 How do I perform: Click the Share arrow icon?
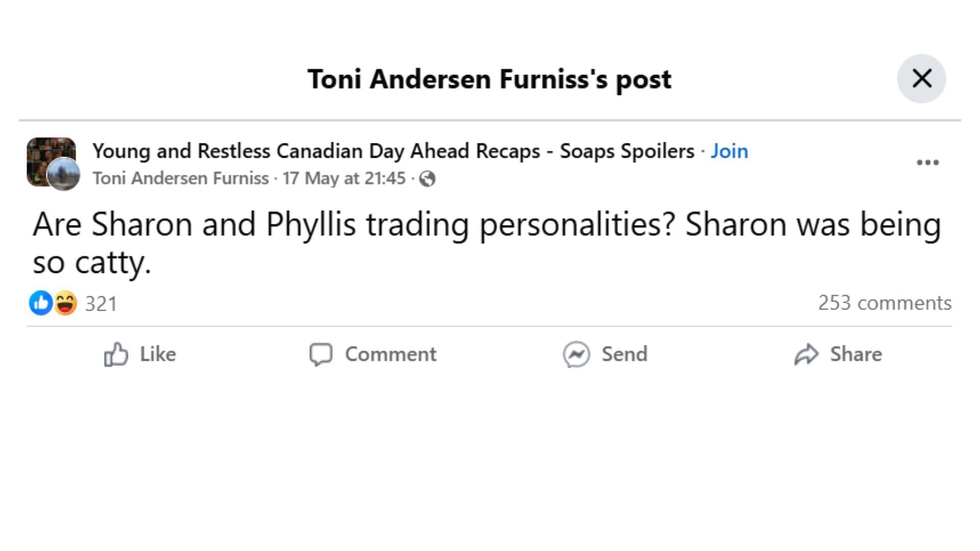(806, 354)
